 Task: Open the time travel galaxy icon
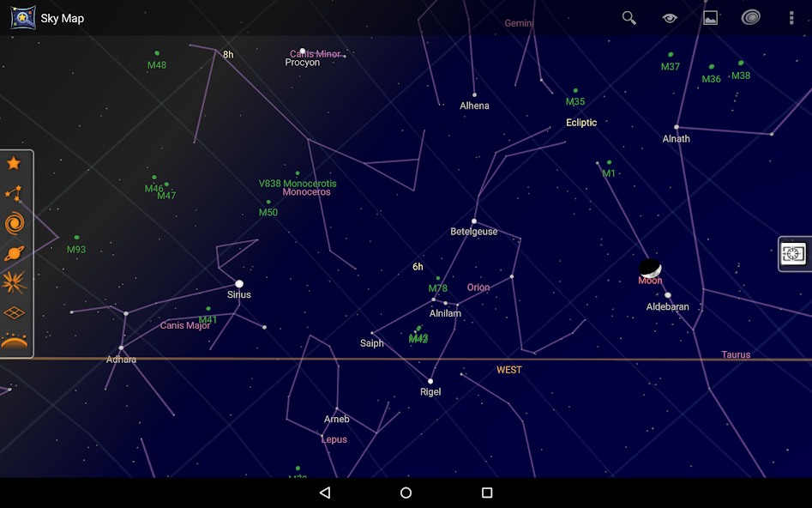[x=751, y=18]
